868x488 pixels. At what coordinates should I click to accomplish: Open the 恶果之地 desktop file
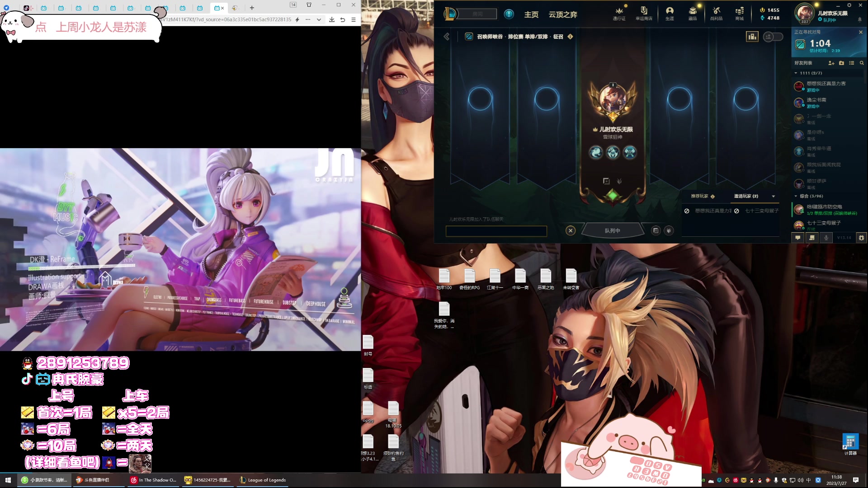(x=546, y=278)
